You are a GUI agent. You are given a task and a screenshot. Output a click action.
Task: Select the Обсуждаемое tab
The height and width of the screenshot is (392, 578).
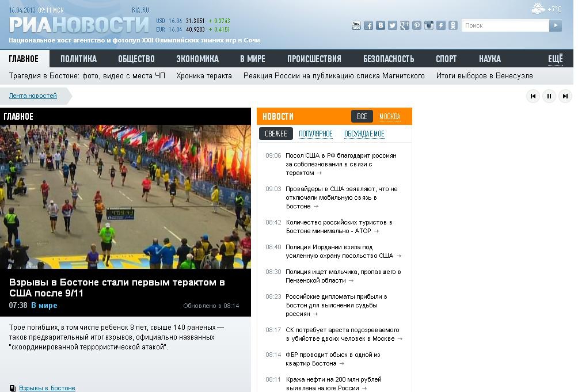click(364, 134)
